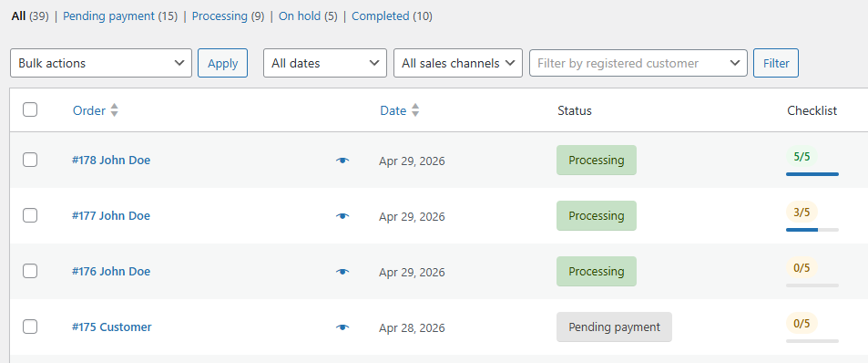Click the checklist progress bar for order #177

[x=812, y=230]
